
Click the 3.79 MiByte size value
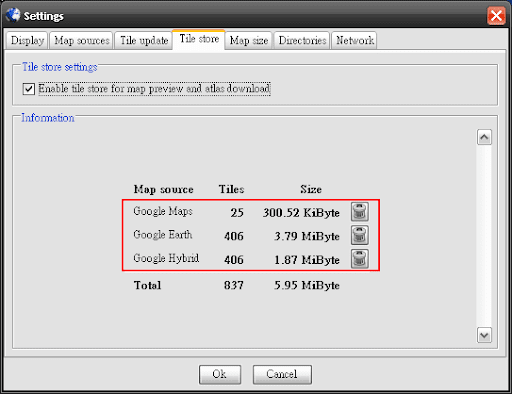(x=307, y=236)
